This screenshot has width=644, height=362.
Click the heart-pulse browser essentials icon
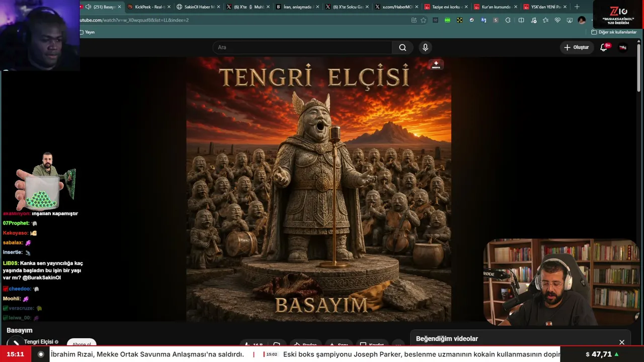coord(557,20)
